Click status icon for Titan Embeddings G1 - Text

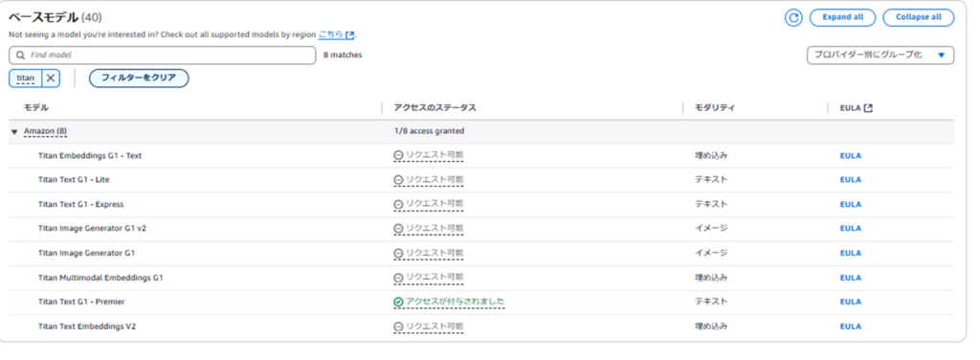(398, 155)
